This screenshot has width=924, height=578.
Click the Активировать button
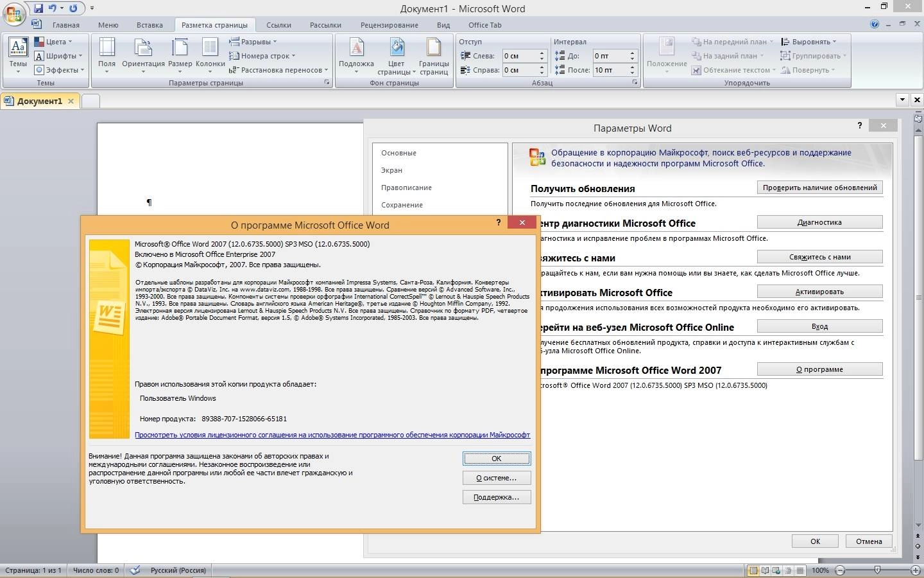tap(820, 292)
